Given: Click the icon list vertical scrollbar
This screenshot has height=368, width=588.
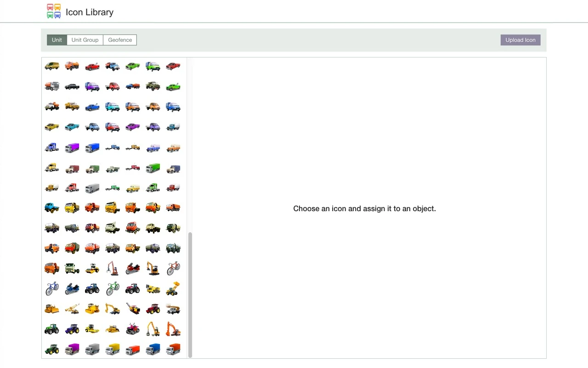Looking at the screenshot, I should [190, 294].
